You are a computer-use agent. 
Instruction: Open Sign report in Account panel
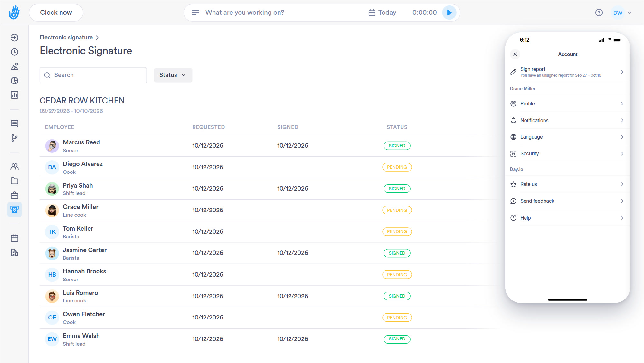click(567, 72)
